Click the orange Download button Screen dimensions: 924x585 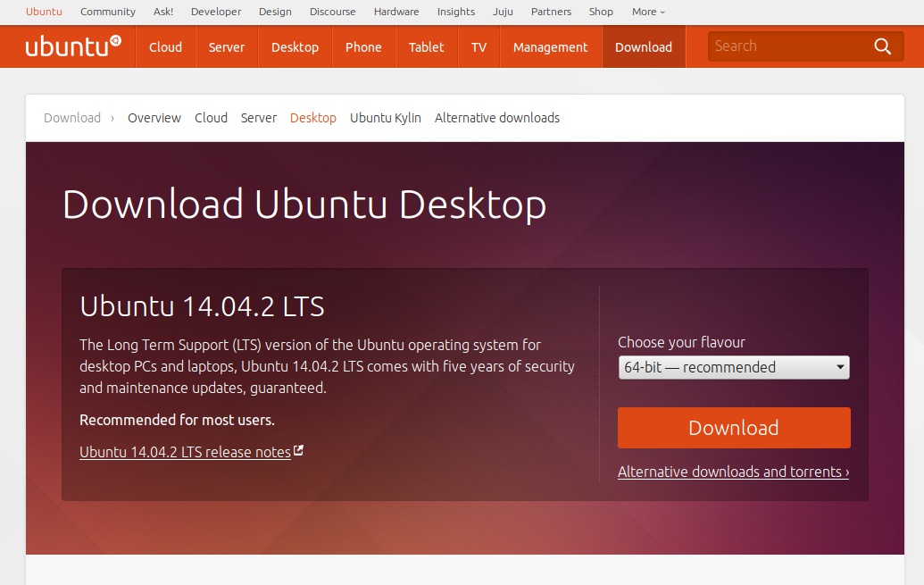733,428
